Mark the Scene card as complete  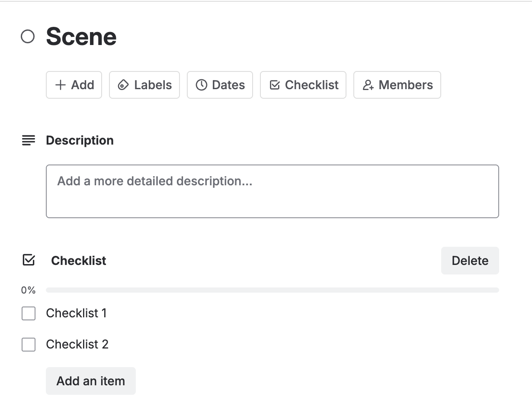[x=28, y=37]
